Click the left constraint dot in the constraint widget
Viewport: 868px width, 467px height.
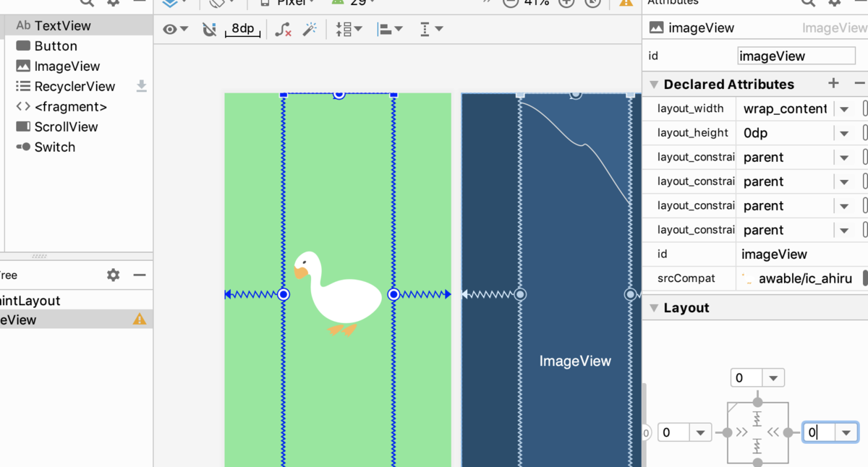[x=727, y=432]
